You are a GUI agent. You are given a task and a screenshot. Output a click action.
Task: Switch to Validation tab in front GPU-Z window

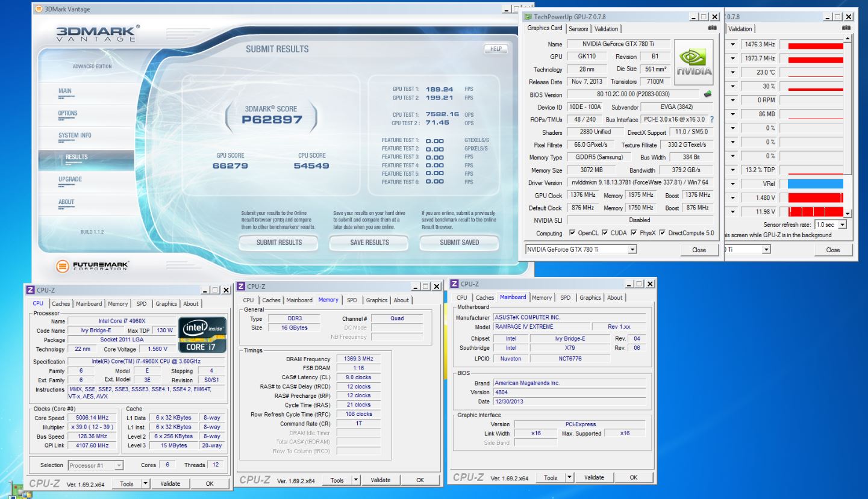607,28
